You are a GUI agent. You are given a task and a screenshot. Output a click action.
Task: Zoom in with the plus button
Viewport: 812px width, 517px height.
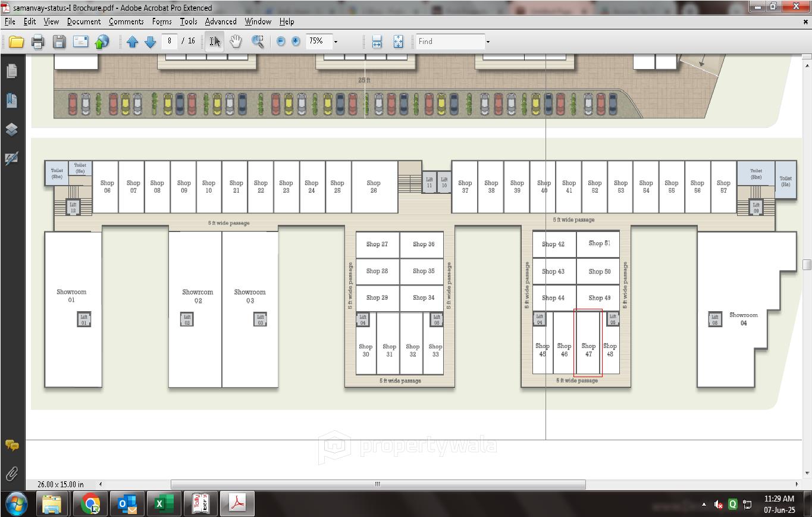[296, 41]
